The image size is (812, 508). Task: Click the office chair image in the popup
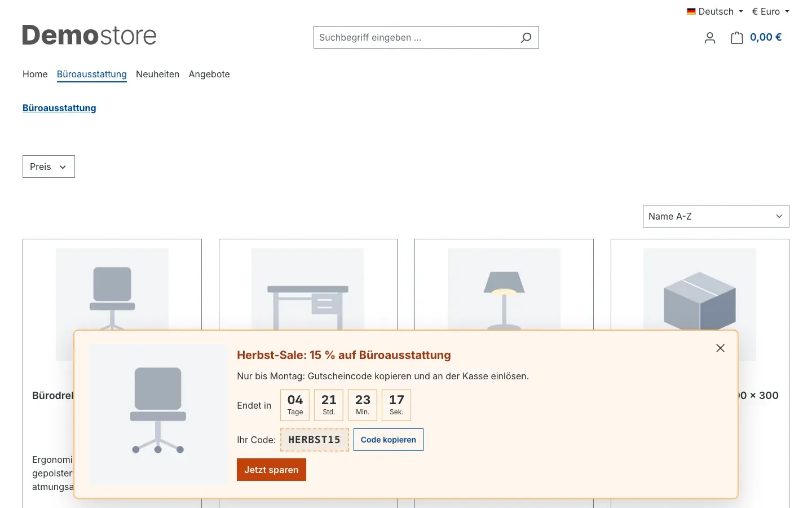tap(158, 414)
